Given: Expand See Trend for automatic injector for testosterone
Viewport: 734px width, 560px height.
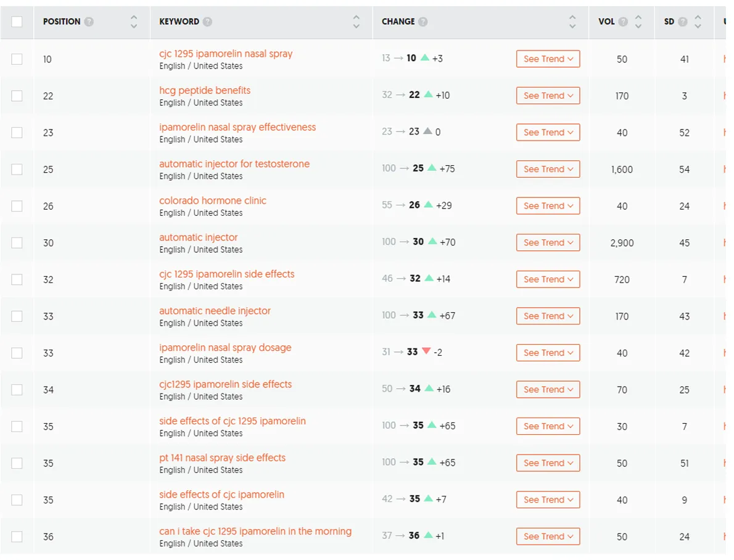Looking at the screenshot, I should 548,169.
